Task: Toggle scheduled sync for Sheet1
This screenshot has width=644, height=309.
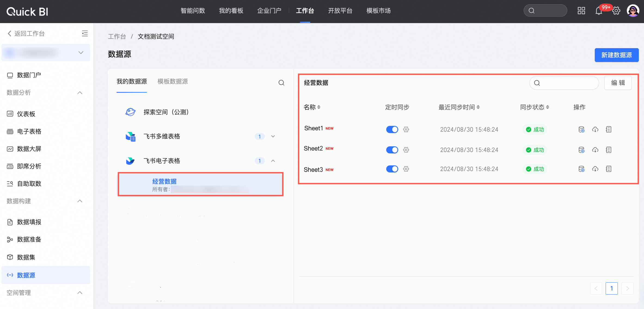Action: (x=392, y=129)
